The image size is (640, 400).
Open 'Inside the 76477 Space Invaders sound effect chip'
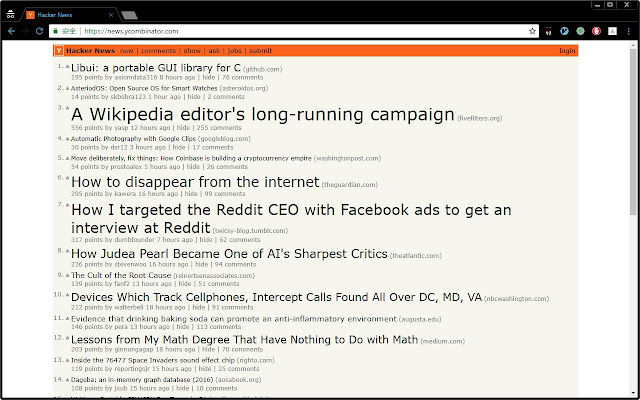tap(153, 360)
